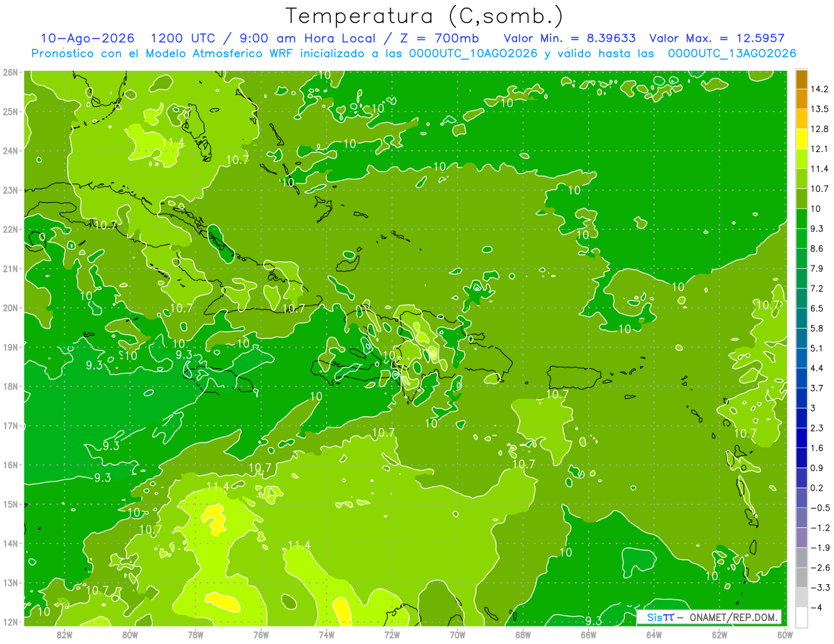Click the '82W' longitude axis label
The image size is (834, 644).
pos(65,634)
